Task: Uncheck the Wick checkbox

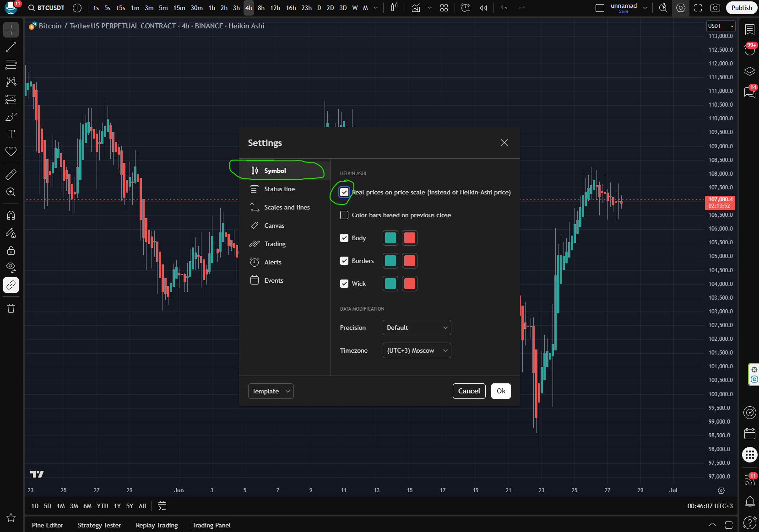Action: click(344, 284)
